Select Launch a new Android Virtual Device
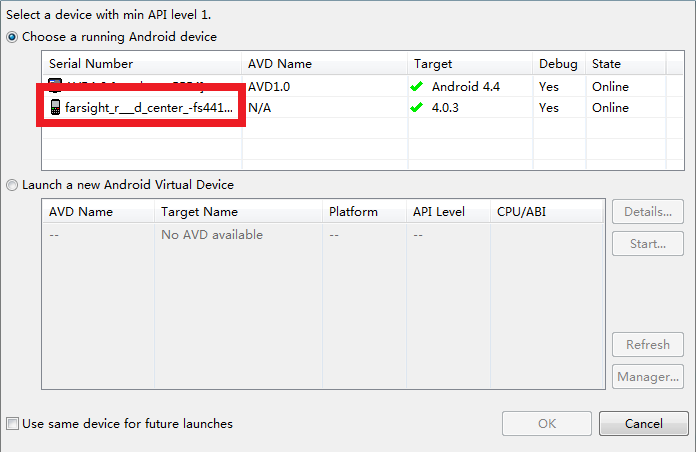The width and height of the screenshot is (696, 452). [x=12, y=185]
